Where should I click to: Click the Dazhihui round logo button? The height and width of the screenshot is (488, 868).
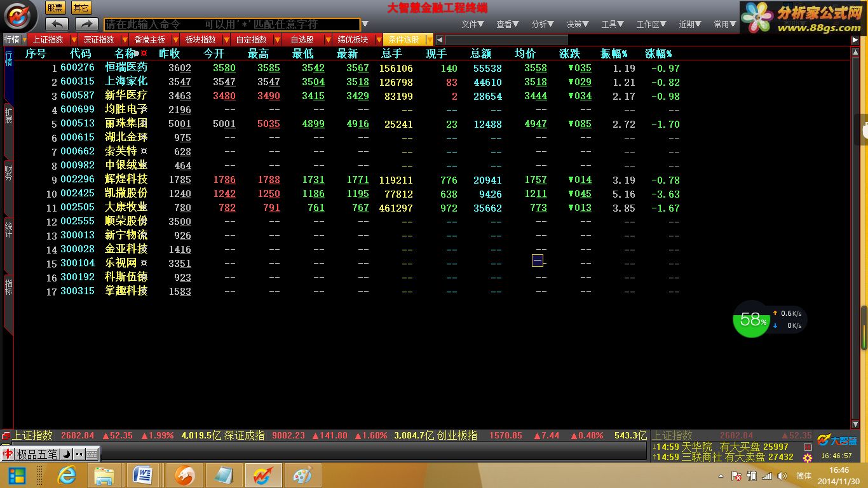click(20, 16)
